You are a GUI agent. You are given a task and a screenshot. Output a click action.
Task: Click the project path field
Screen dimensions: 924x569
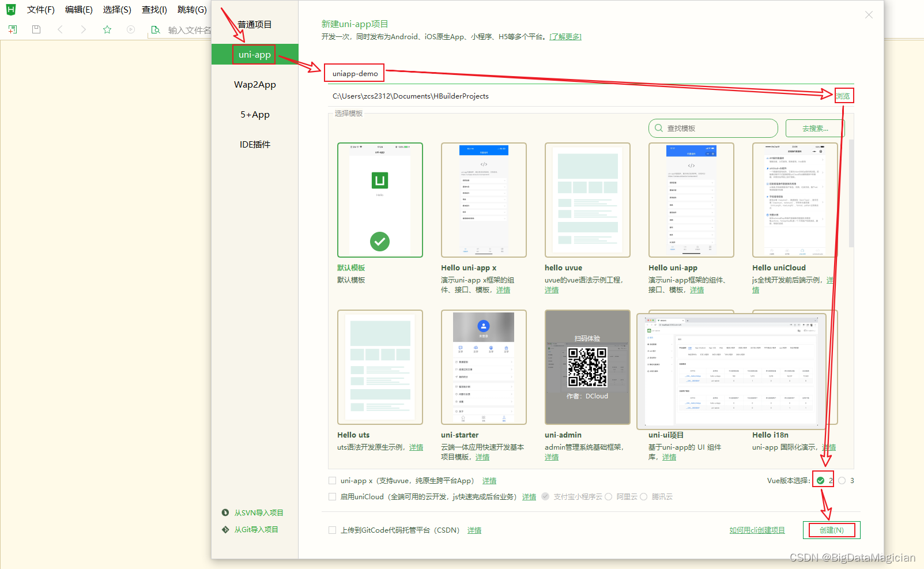[579, 96]
